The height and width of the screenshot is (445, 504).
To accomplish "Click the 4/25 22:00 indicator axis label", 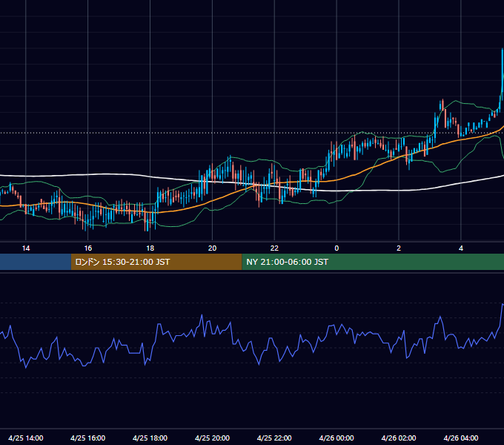I will tap(274, 438).
